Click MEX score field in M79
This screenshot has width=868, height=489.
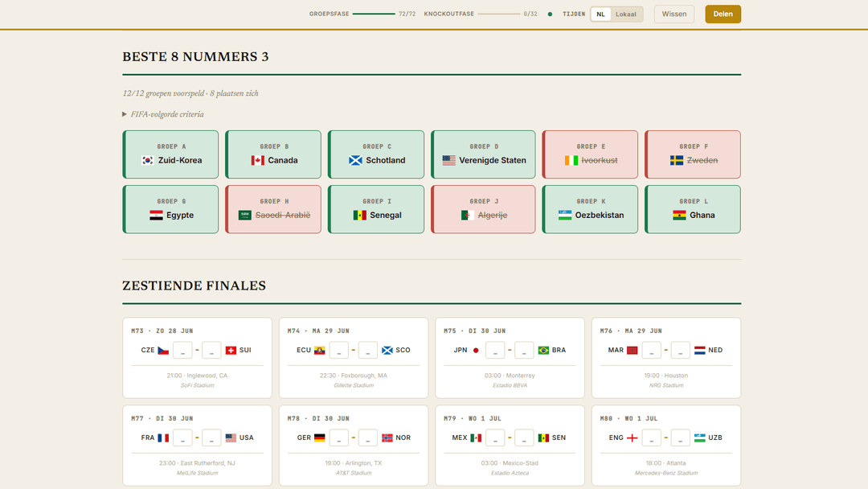click(495, 438)
